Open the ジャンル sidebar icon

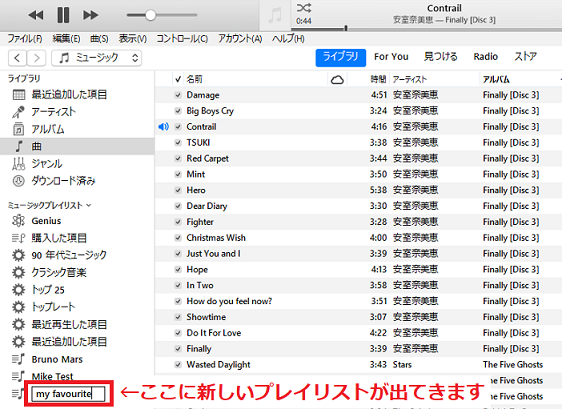pos(19,163)
